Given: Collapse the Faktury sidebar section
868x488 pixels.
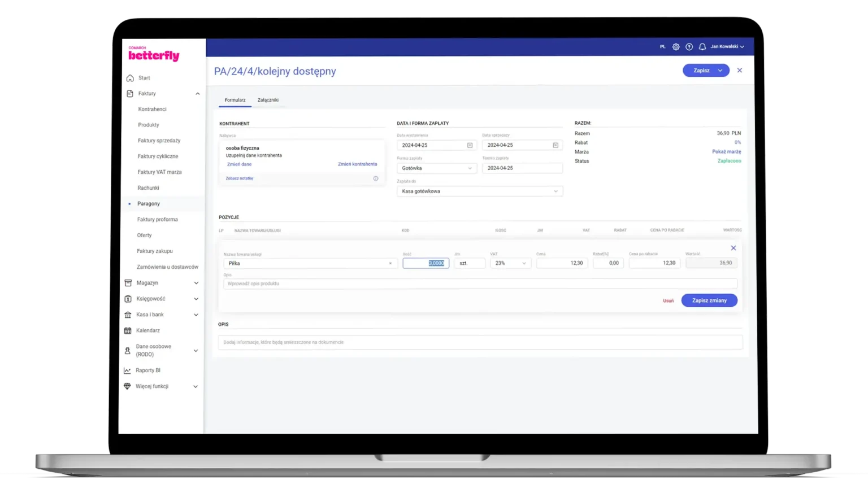Looking at the screenshot, I should coord(197,94).
